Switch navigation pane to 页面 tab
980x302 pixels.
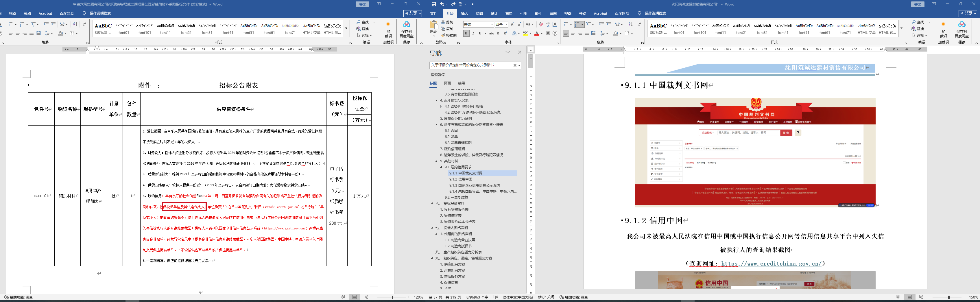(x=447, y=83)
